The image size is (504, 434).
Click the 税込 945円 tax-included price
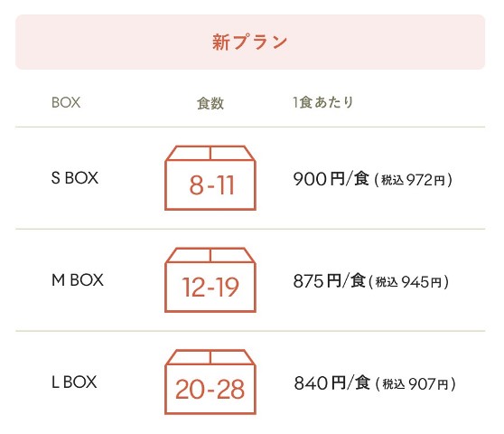click(x=408, y=282)
